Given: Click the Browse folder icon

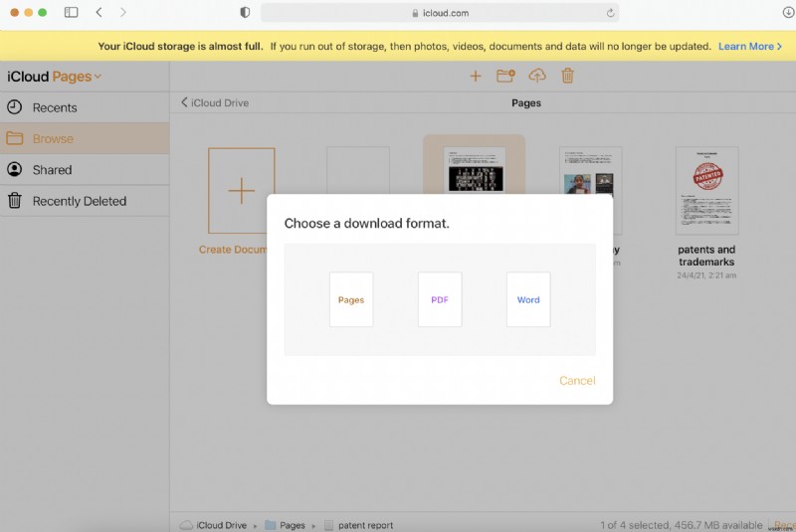Looking at the screenshot, I should click(x=15, y=138).
